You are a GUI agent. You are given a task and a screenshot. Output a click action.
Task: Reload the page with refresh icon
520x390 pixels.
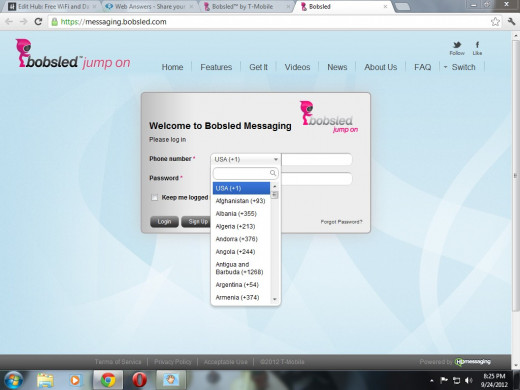[38, 22]
